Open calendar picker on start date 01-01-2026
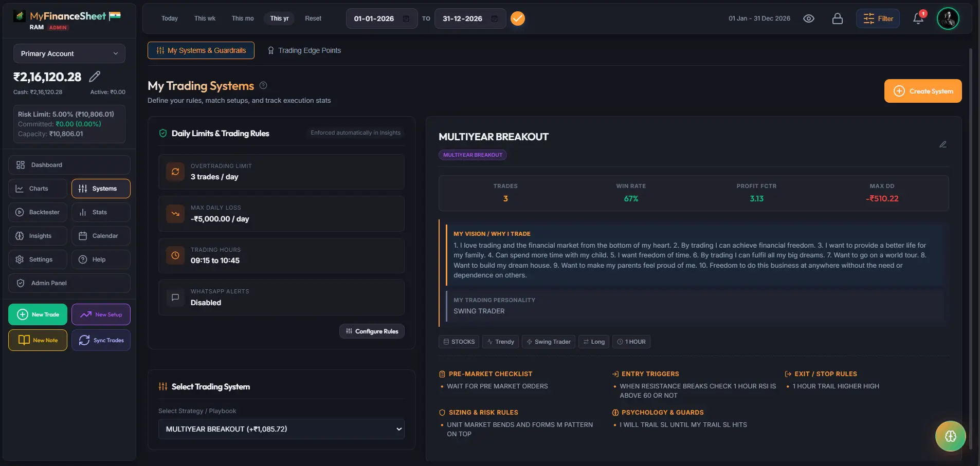980x466 pixels. coord(406,18)
